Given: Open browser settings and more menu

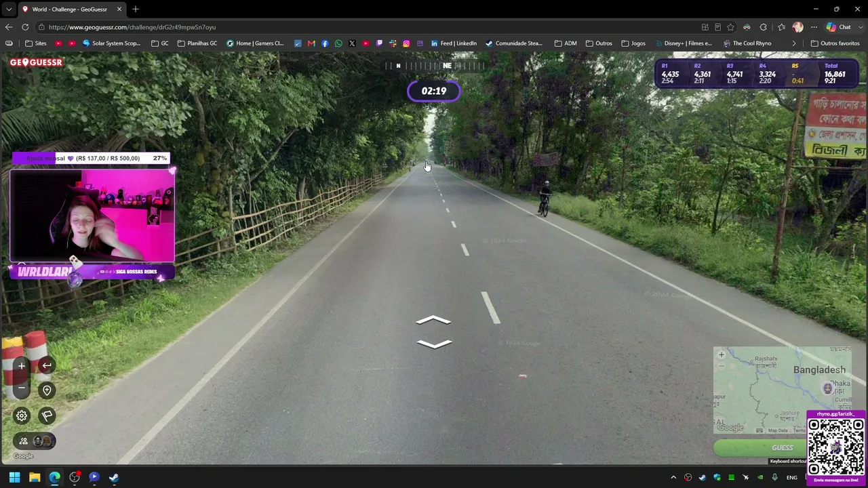Looking at the screenshot, I should pos(814,27).
